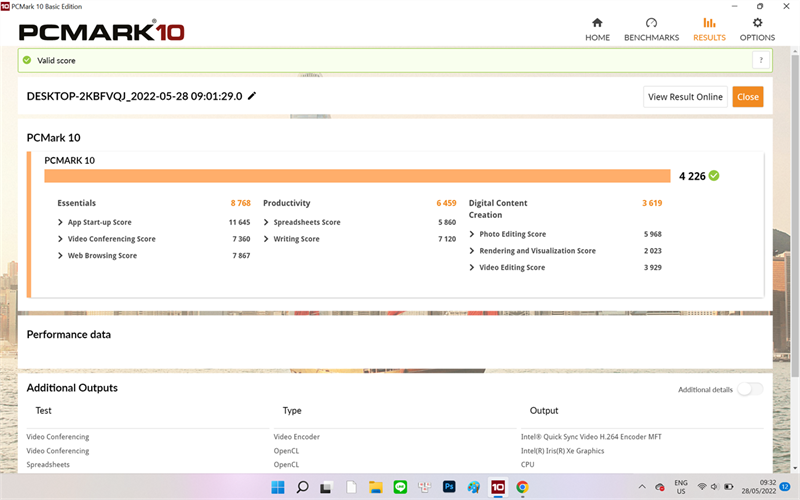Expand Video Conferencing Score details

(x=60, y=239)
